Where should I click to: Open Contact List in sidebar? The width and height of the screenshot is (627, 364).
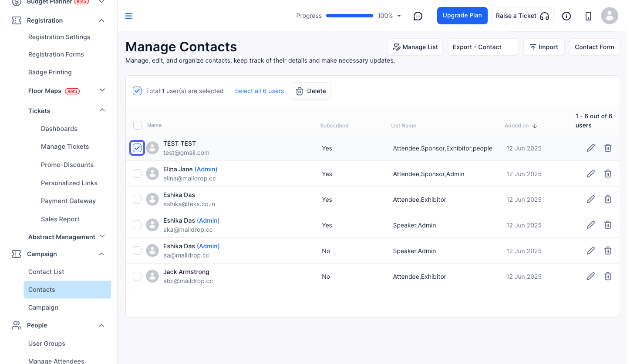(x=46, y=272)
